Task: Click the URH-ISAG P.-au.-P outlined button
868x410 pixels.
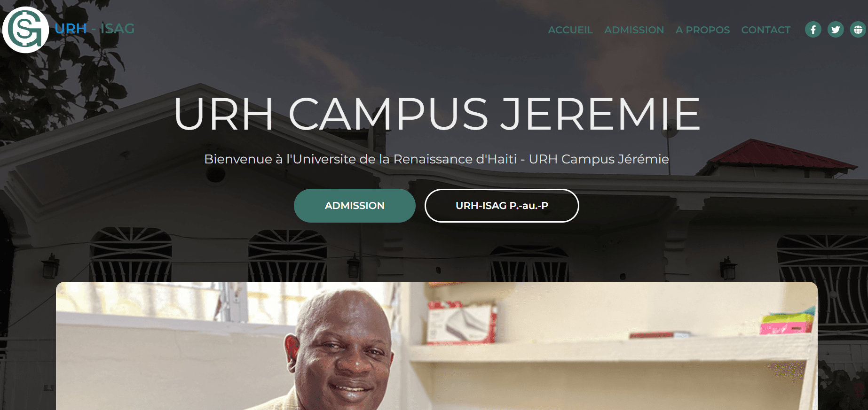Action: click(x=502, y=206)
